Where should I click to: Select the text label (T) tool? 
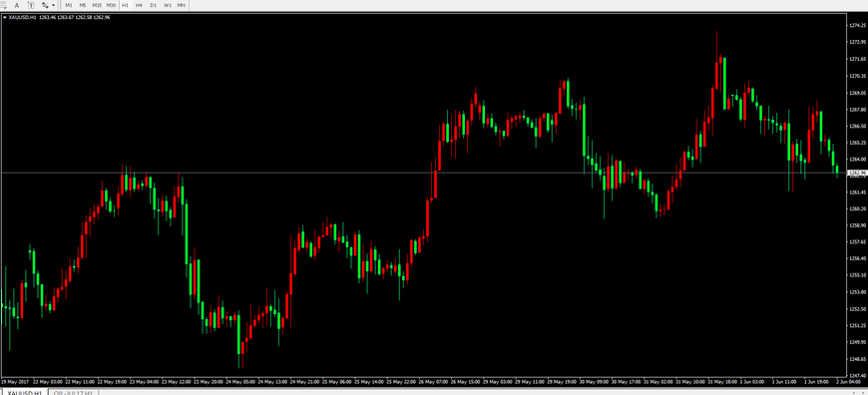[x=31, y=5]
